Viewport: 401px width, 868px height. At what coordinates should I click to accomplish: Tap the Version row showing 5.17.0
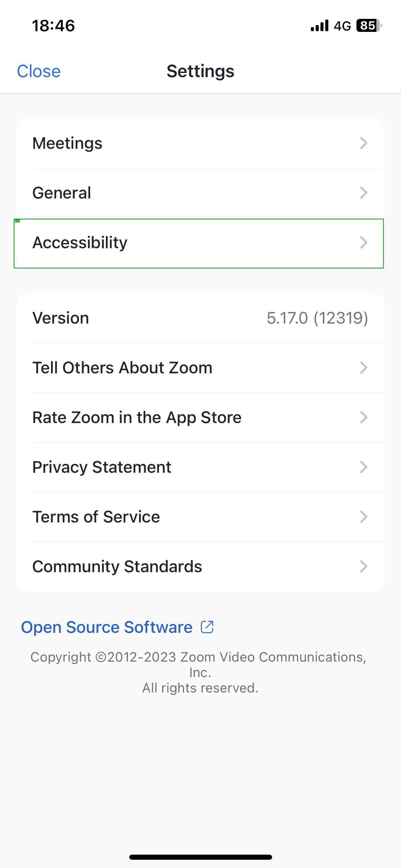(x=200, y=318)
